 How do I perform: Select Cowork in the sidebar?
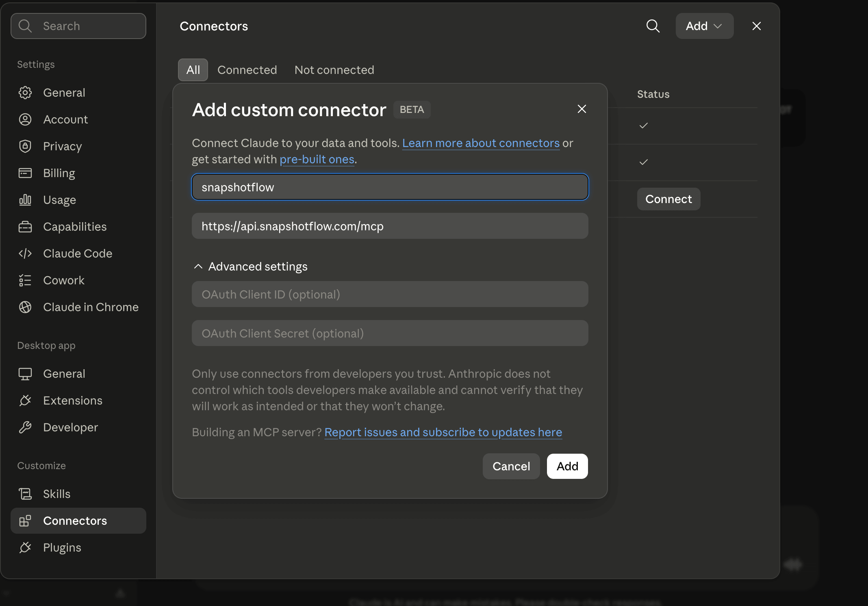tap(78, 280)
